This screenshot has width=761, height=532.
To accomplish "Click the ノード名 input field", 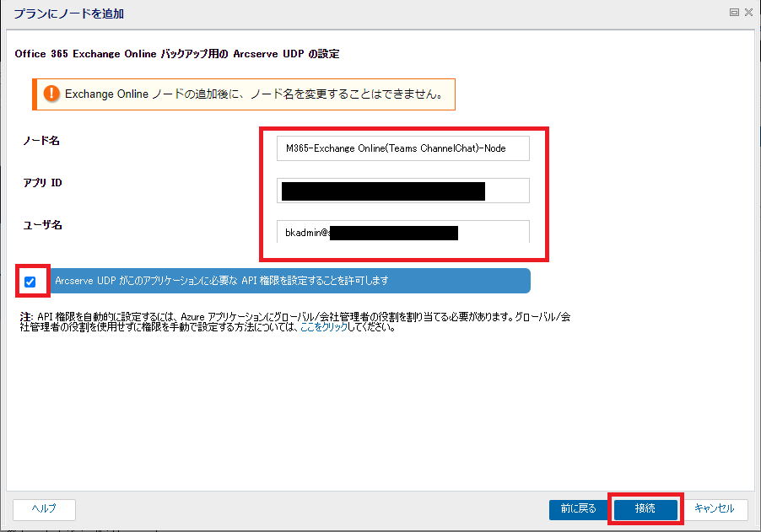I will [x=402, y=148].
